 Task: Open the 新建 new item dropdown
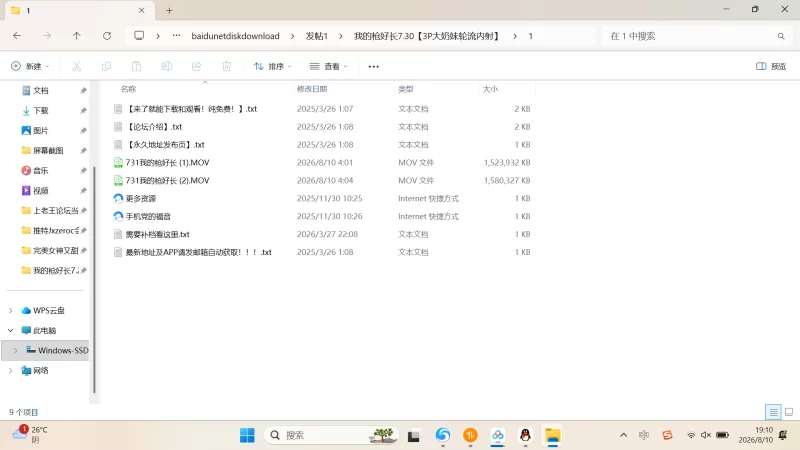(30, 66)
